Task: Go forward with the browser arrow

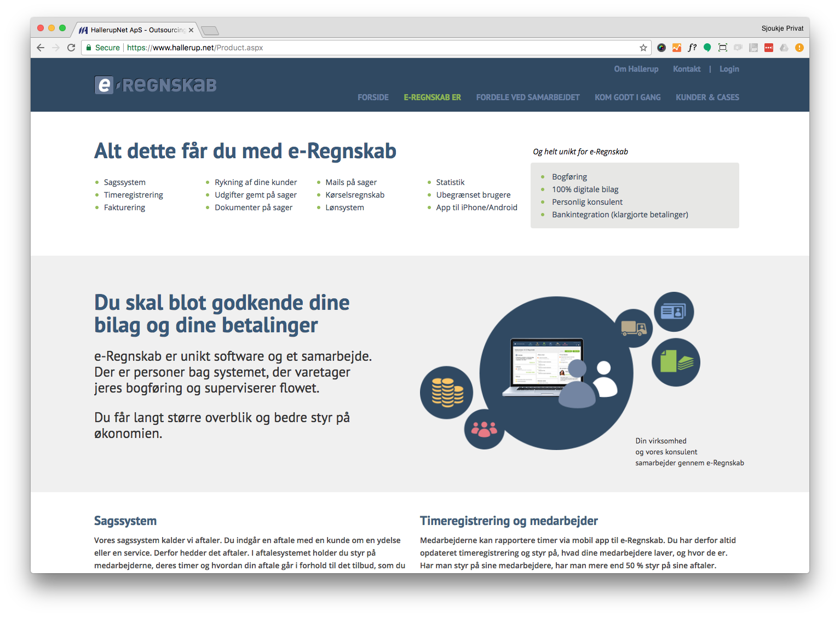Action: (56, 48)
